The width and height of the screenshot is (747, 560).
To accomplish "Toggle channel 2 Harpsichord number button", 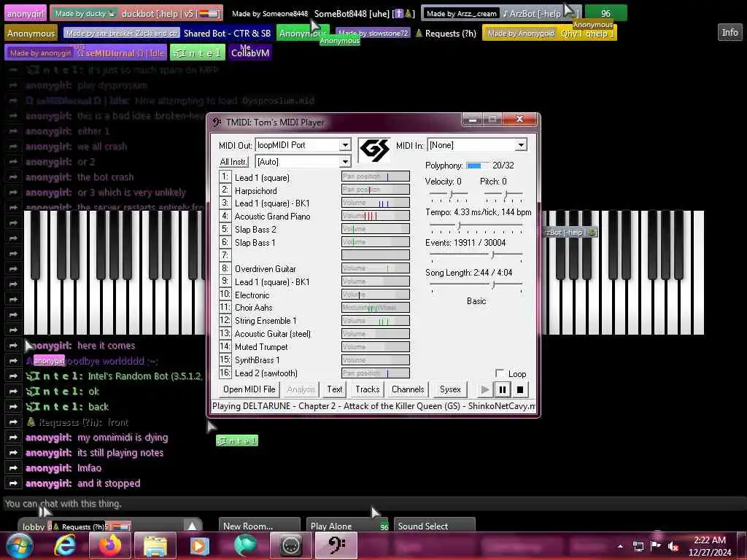I will pyautogui.click(x=225, y=190).
